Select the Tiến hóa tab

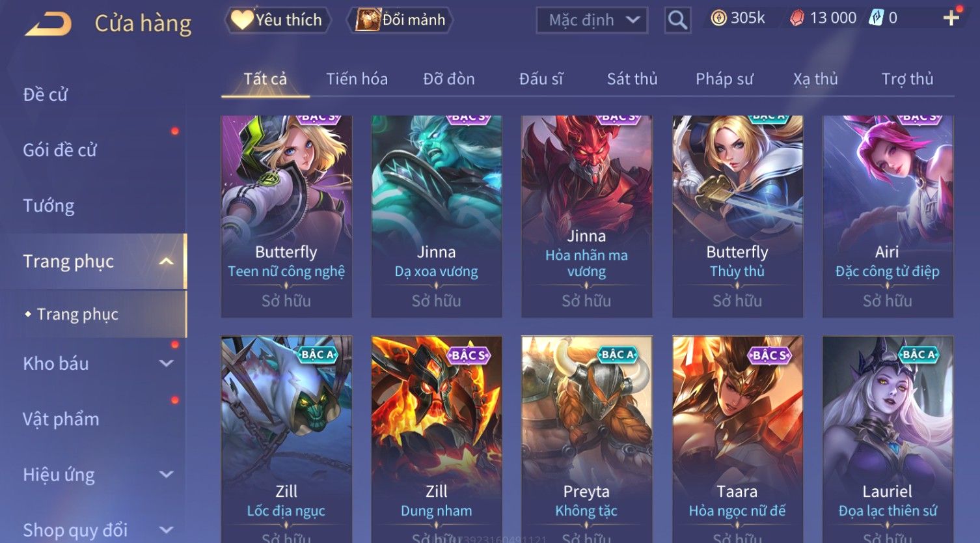357,79
